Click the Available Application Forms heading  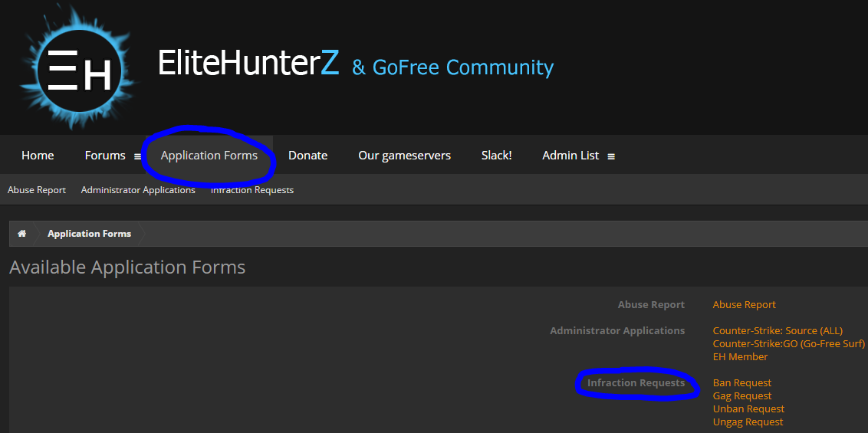[127, 267]
